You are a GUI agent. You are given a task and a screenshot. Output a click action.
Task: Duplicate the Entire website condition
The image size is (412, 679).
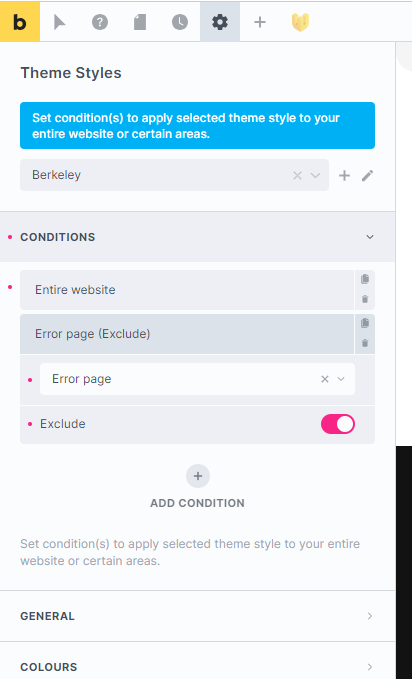[x=365, y=279]
